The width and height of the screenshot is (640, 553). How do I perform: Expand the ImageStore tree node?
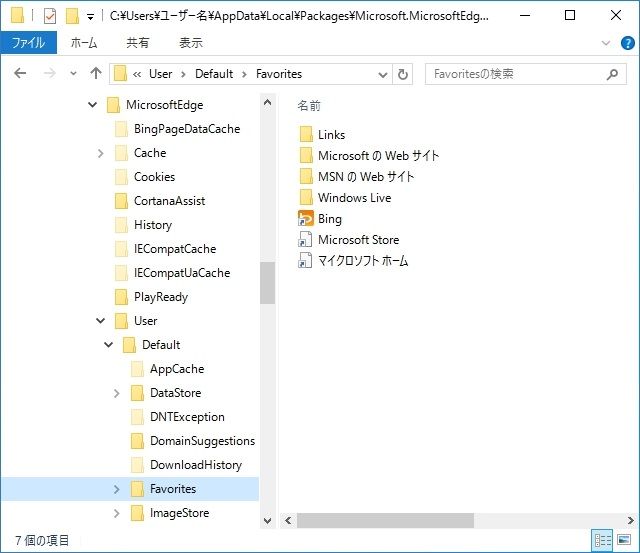click(117, 513)
